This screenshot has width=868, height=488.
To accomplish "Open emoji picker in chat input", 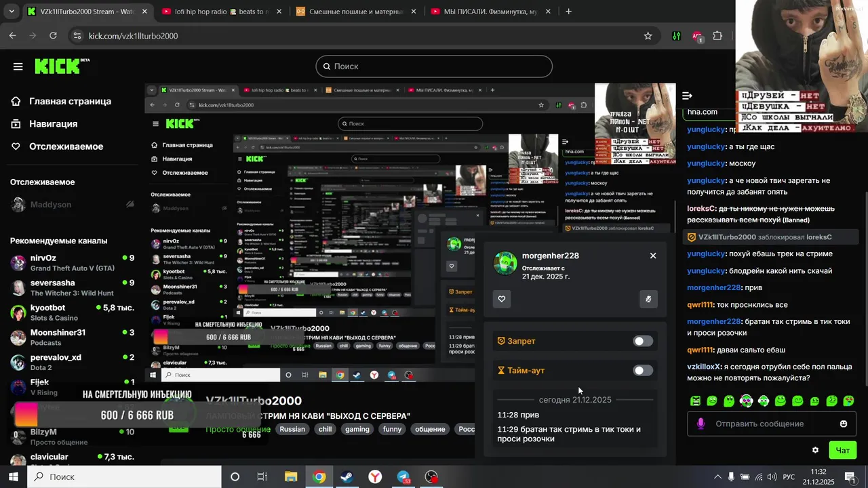I will point(844,424).
